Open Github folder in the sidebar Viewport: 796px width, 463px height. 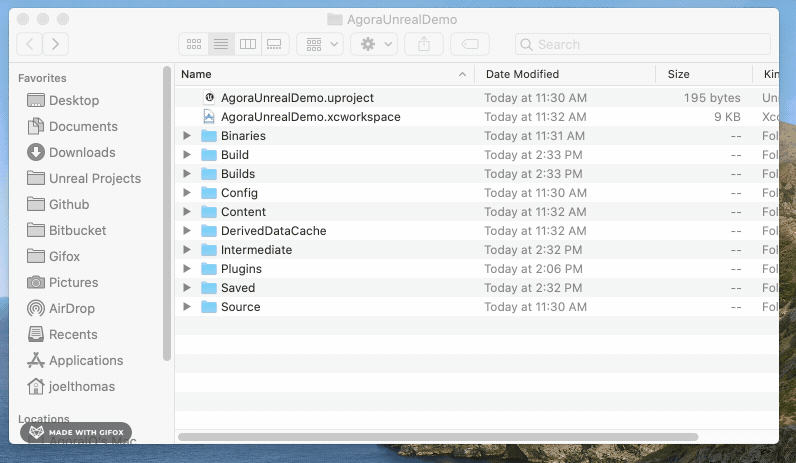click(x=58, y=204)
